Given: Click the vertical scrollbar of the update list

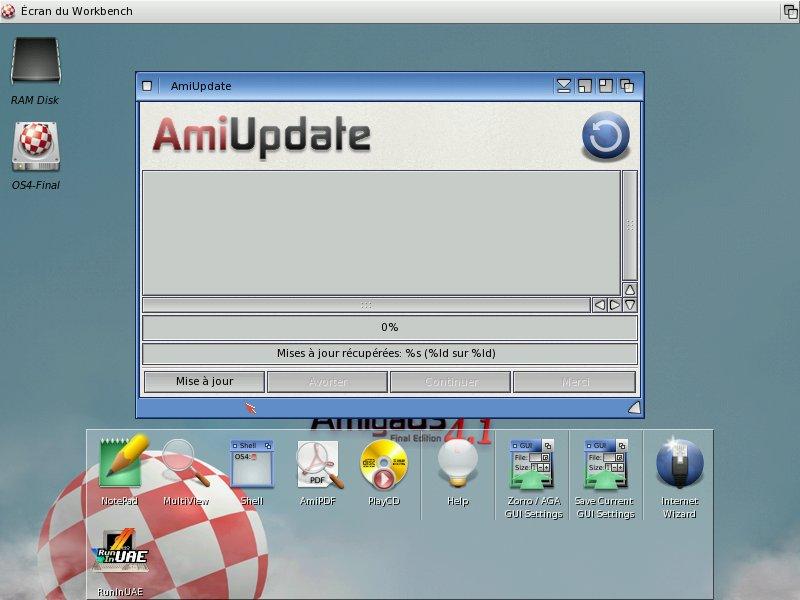Looking at the screenshot, I should pyautogui.click(x=630, y=226).
